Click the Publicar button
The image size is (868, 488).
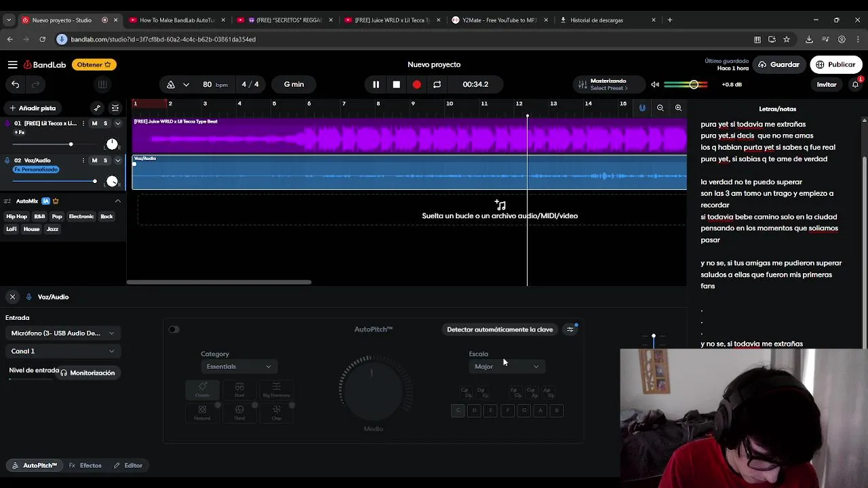click(835, 64)
